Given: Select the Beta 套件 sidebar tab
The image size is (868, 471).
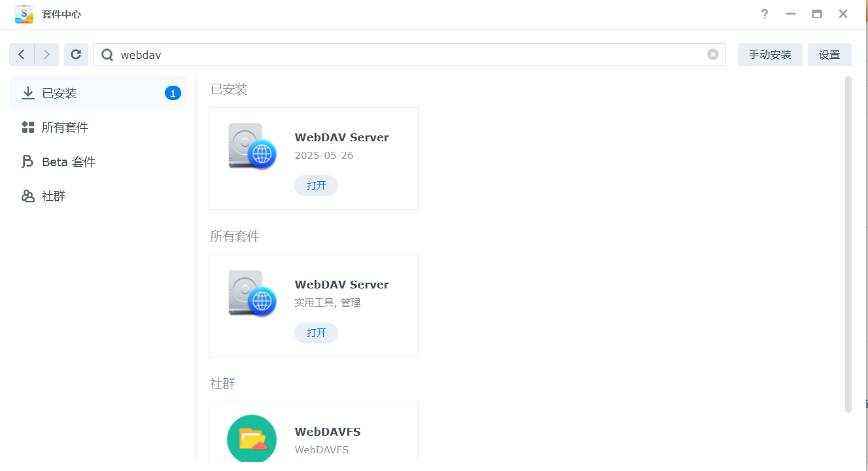Looking at the screenshot, I should 97,162.
